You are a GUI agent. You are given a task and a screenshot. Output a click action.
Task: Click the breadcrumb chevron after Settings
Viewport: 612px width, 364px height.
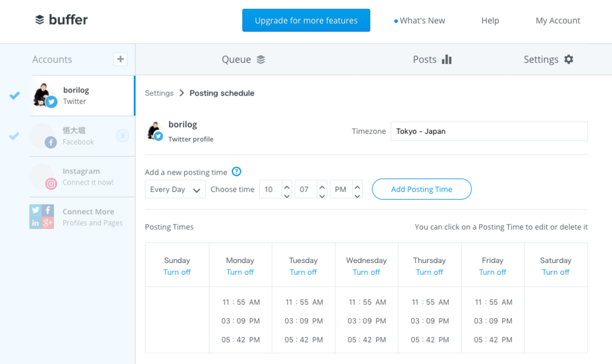point(182,93)
